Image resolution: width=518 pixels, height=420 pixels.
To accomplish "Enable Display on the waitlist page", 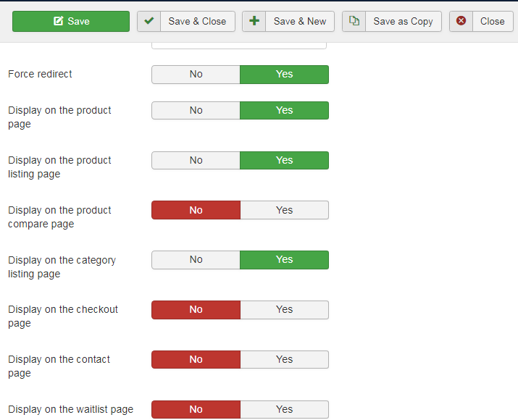I will point(284,409).
